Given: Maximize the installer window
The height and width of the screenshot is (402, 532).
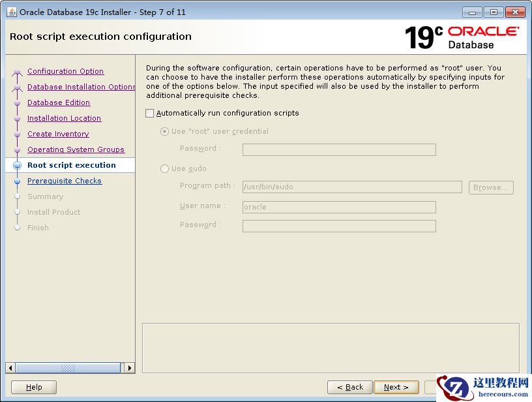Looking at the screenshot, I should point(494,12).
